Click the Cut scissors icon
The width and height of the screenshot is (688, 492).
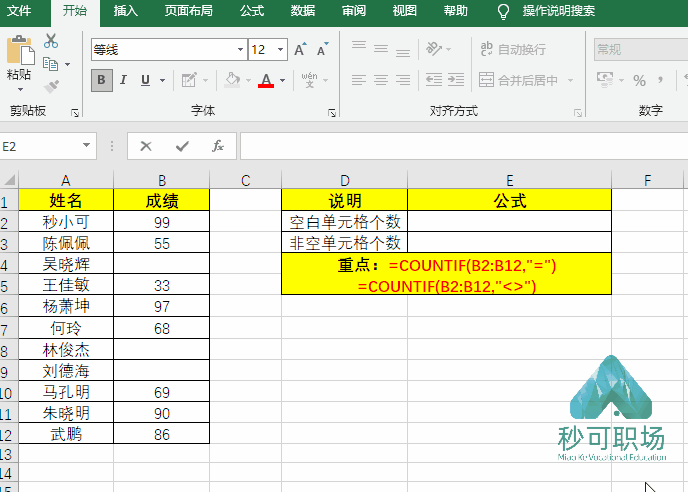tap(51, 41)
